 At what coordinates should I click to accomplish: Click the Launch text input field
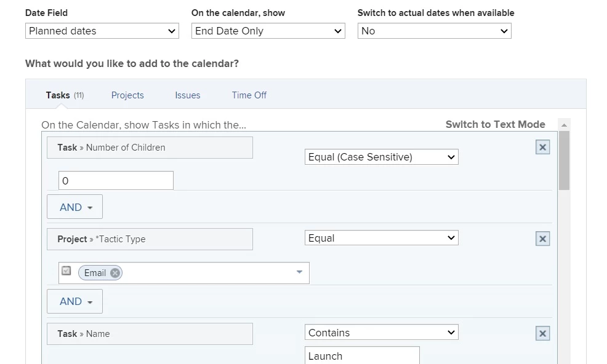tap(362, 356)
